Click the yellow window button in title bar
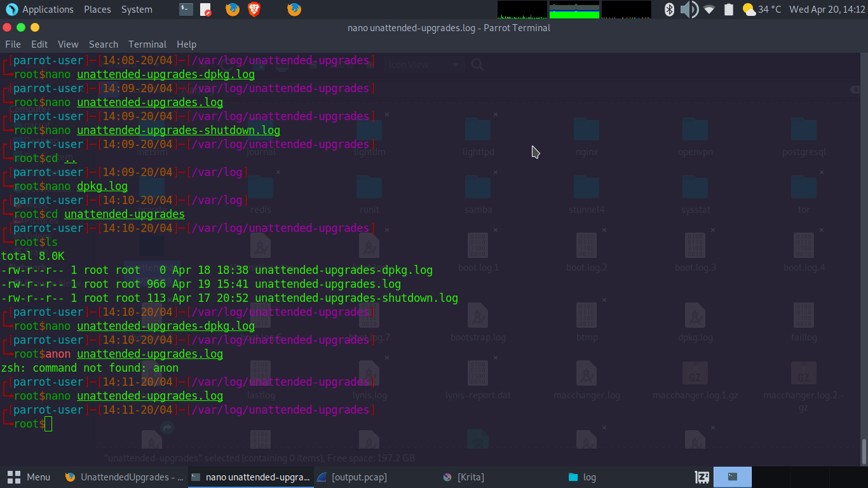The height and width of the screenshot is (488, 868). [x=35, y=27]
